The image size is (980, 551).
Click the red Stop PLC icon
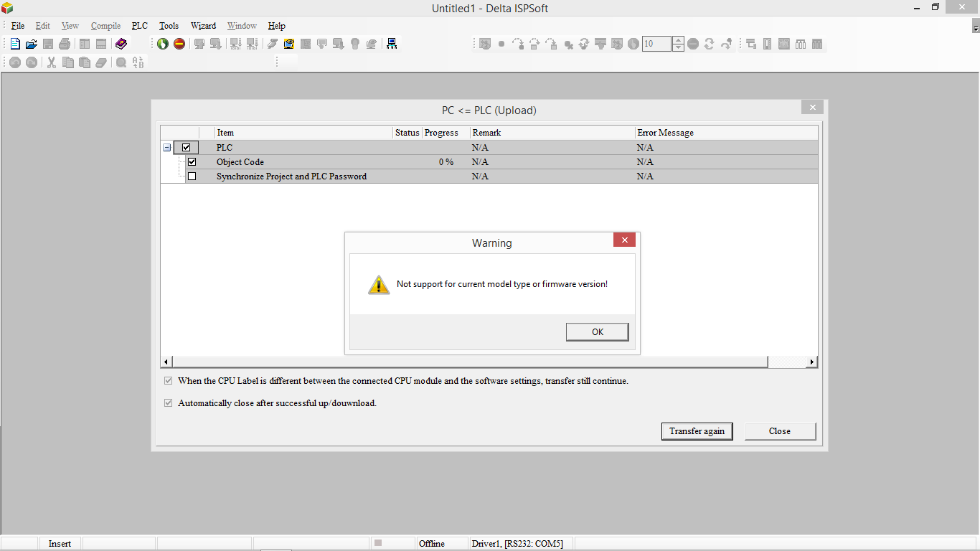coord(179,44)
